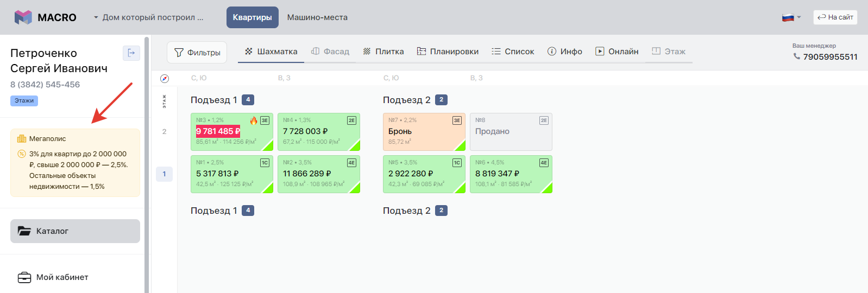Switch to the Плитка view tab
Viewport: 868px width, 293px height.
pyautogui.click(x=383, y=52)
